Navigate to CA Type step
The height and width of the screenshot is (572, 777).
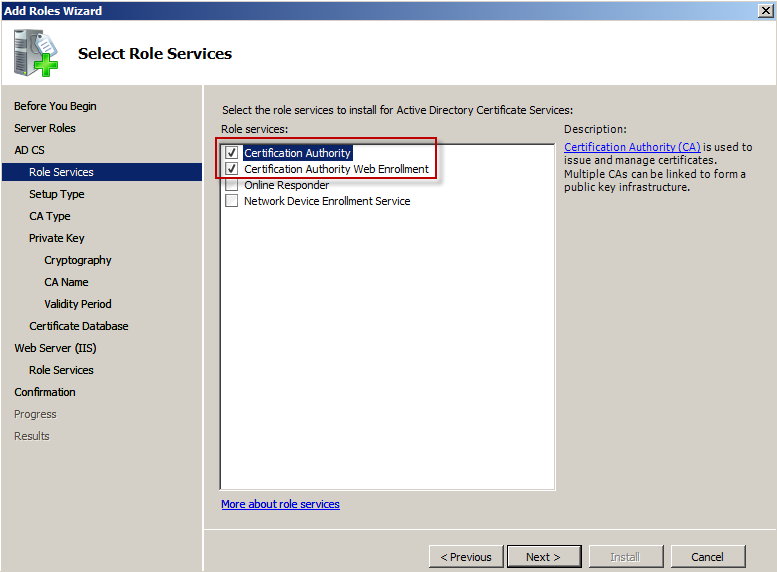(49, 216)
